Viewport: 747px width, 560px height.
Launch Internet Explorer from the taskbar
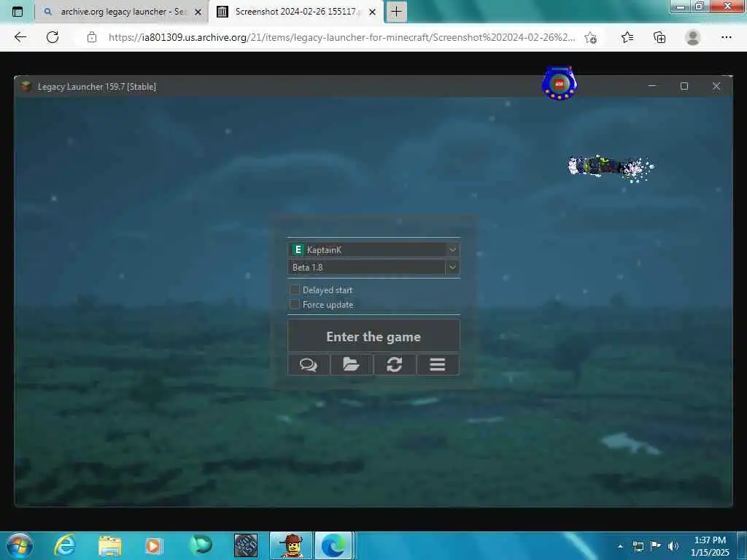coord(65,545)
